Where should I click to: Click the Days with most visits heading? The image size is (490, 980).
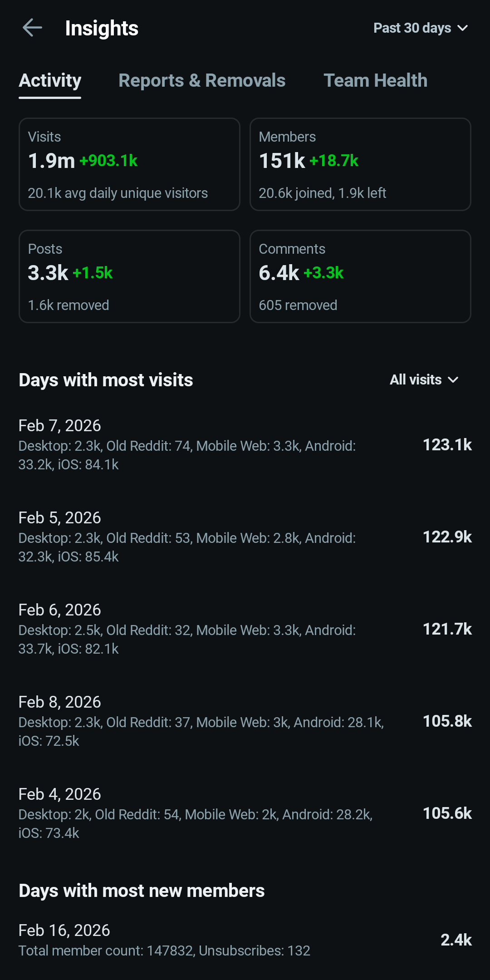tap(106, 380)
